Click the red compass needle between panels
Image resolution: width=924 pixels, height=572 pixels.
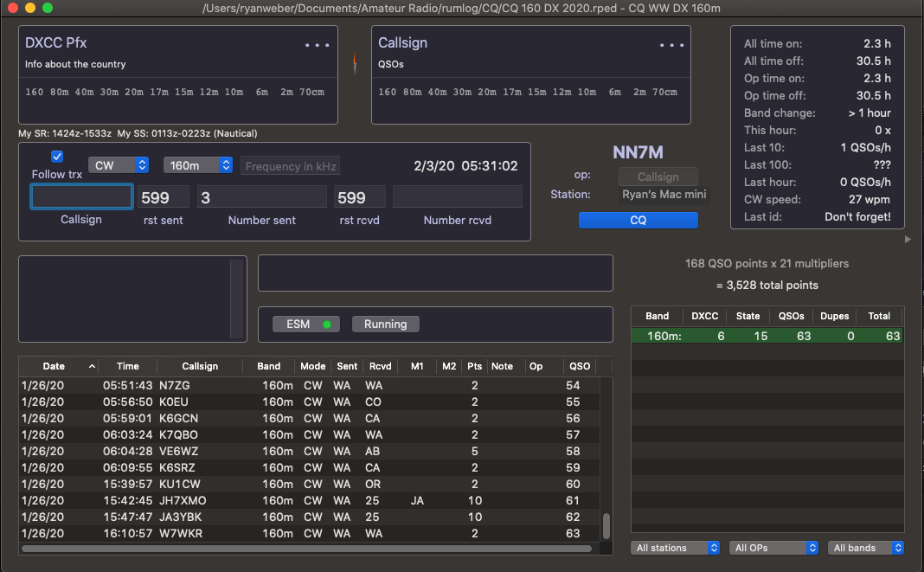click(x=355, y=62)
